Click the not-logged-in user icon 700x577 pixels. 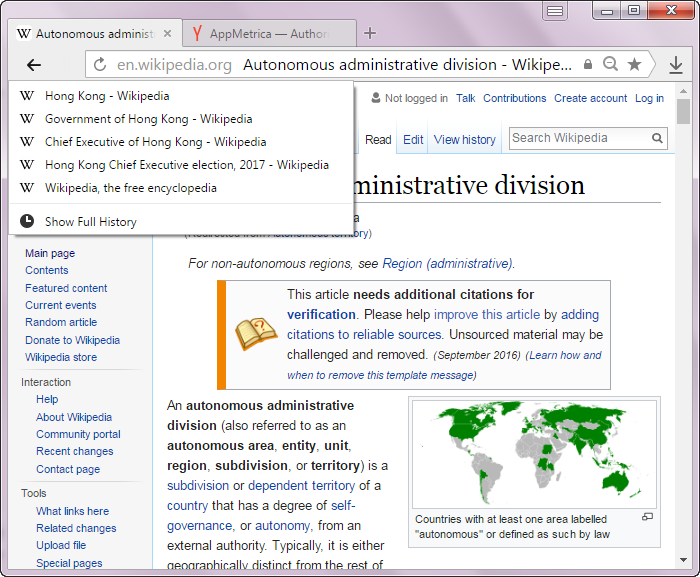376,98
